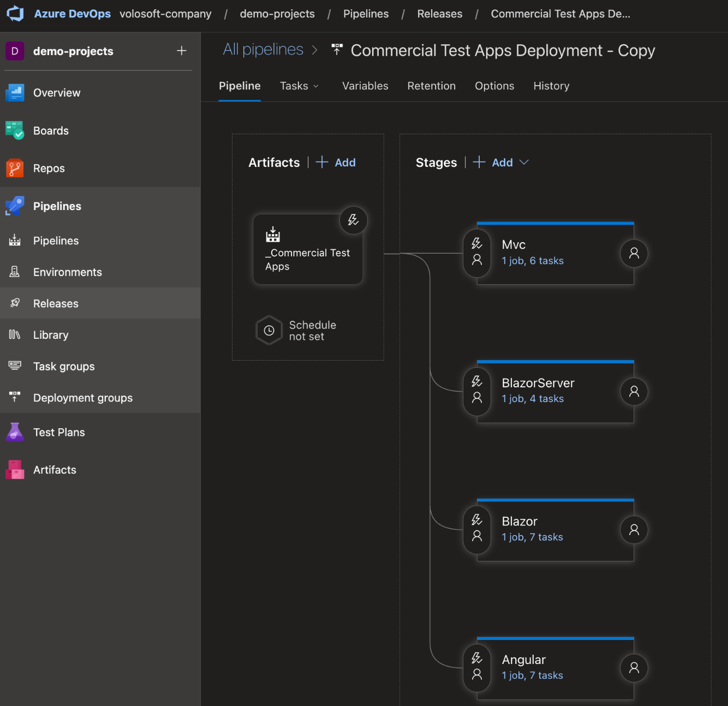Image resolution: width=728 pixels, height=706 pixels.
Task: Go to All pipelines link
Action: coord(263,49)
